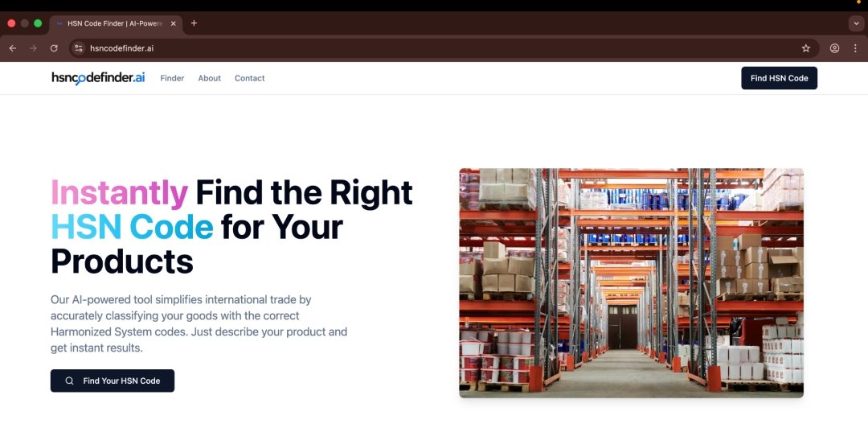Open the About nav link
Image resolution: width=868 pixels, height=424 pixels.
[209, 78]
